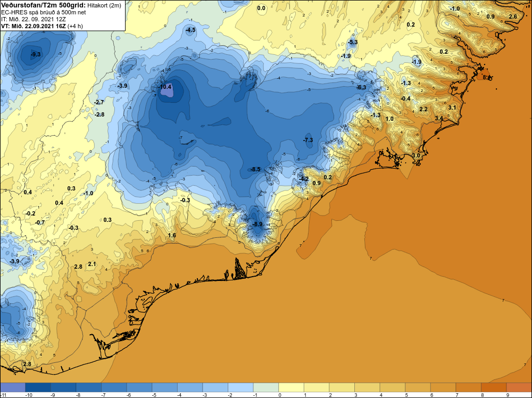This screenshot has width=532, height=398.
Task: Click the '3.0' coastal temperature value
Action: [416, 155]
